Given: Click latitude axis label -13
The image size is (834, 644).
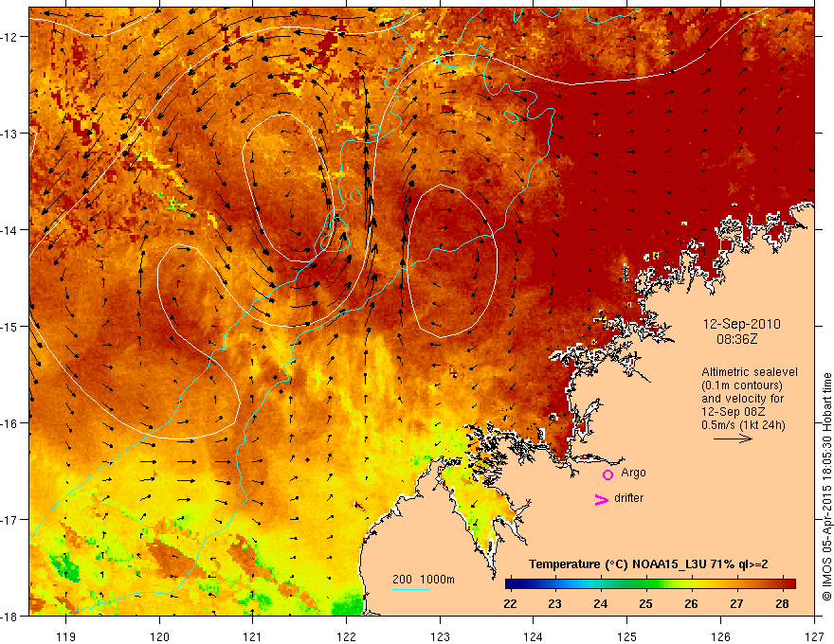Looking at the screenshot, I should point(9,134).
